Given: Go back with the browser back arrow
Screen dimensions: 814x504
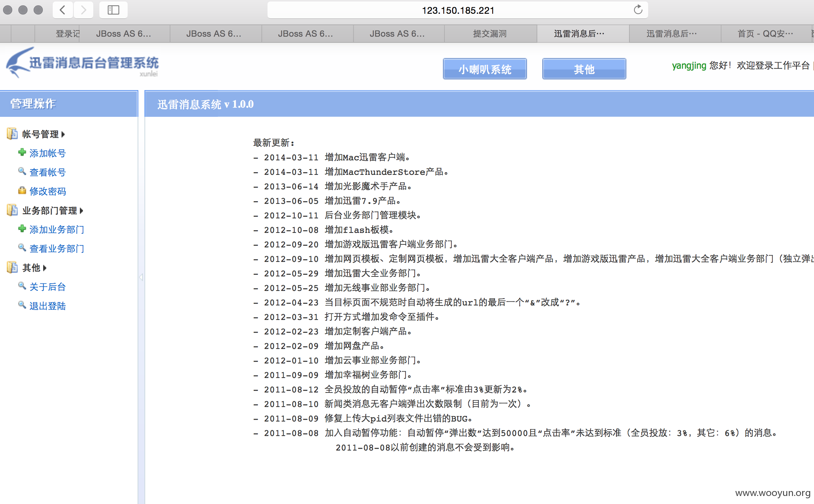Looking at the screenshot, I should (x=63, y=10).
